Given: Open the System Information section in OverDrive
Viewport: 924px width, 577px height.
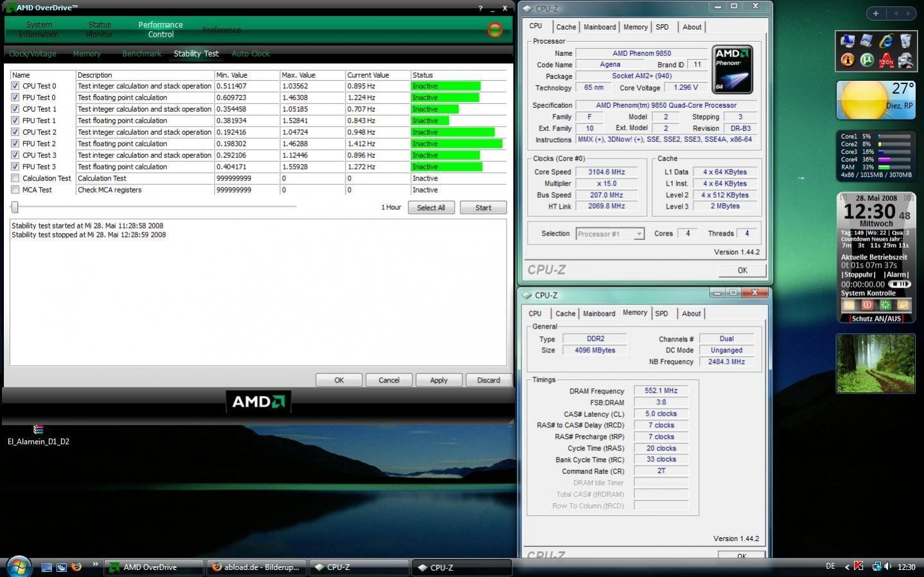Looking at the screenshot, I should [39, 30].
